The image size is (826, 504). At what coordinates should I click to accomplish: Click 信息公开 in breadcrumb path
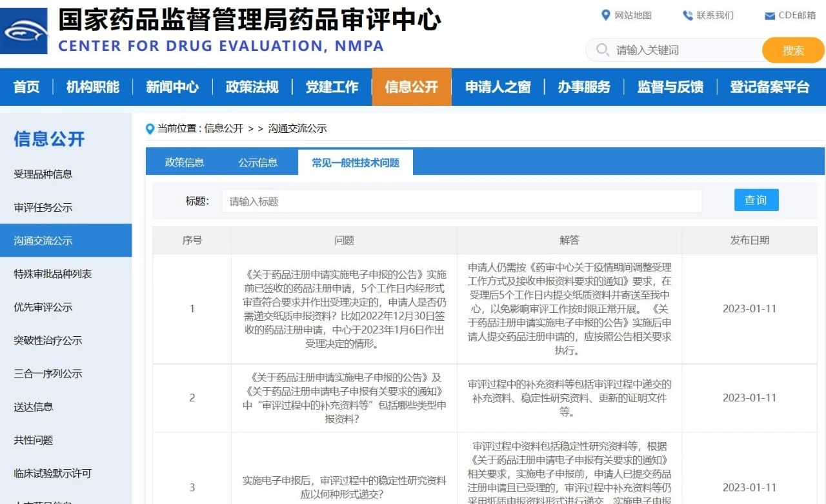224,128
